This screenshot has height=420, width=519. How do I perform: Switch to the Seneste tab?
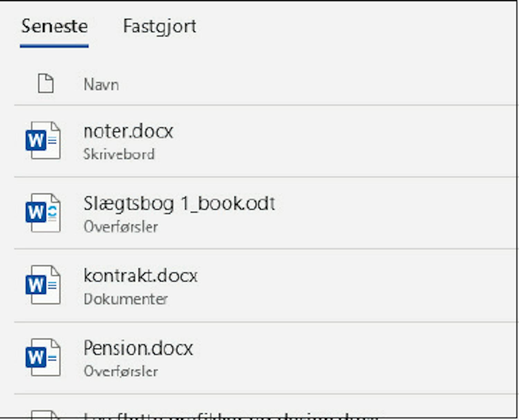coord(54,27)
